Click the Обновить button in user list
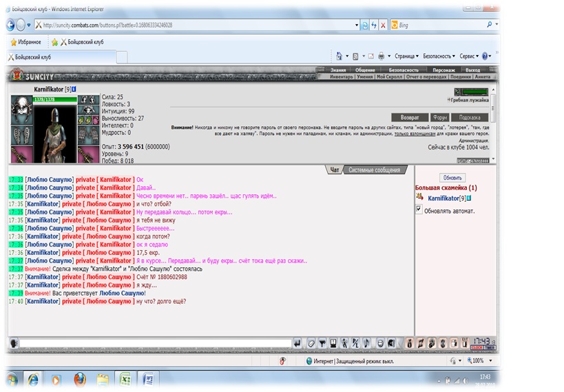 click(x=452, y=178)
